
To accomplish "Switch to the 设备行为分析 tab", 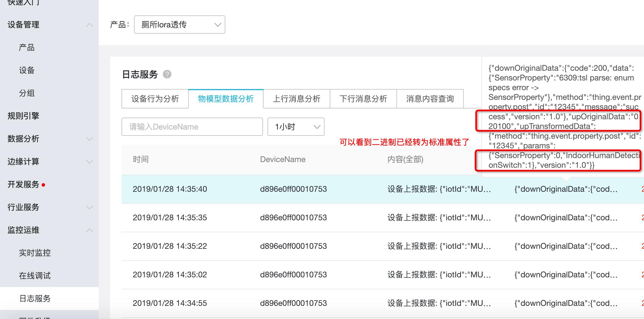I will (155, 99).
